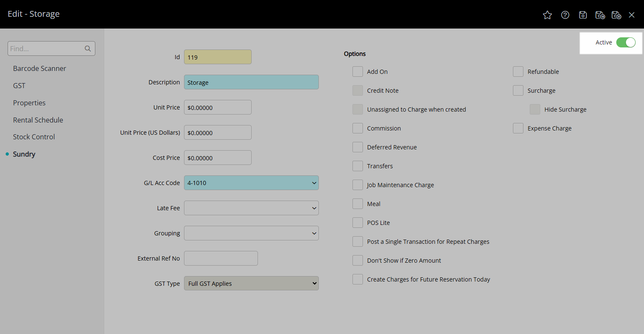The image size is (644, 334).
Task: Check Post a Single Transaction for Repeat Charges
Action: pos(357,242)
